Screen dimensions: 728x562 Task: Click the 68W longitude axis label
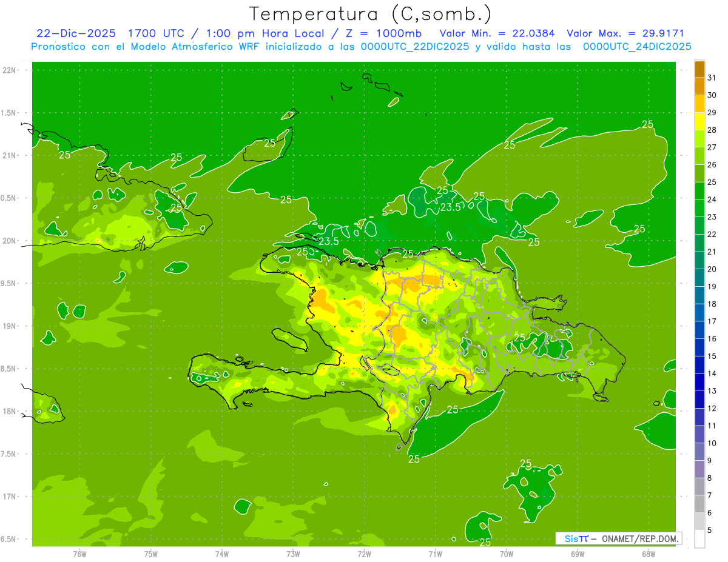(649, 554)
